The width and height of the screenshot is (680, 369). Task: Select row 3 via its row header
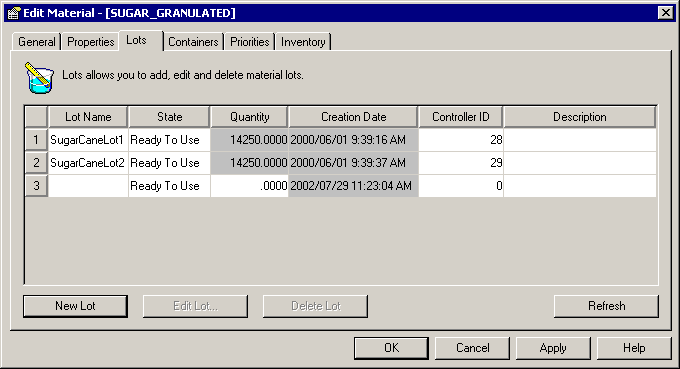tap(36, 186)
